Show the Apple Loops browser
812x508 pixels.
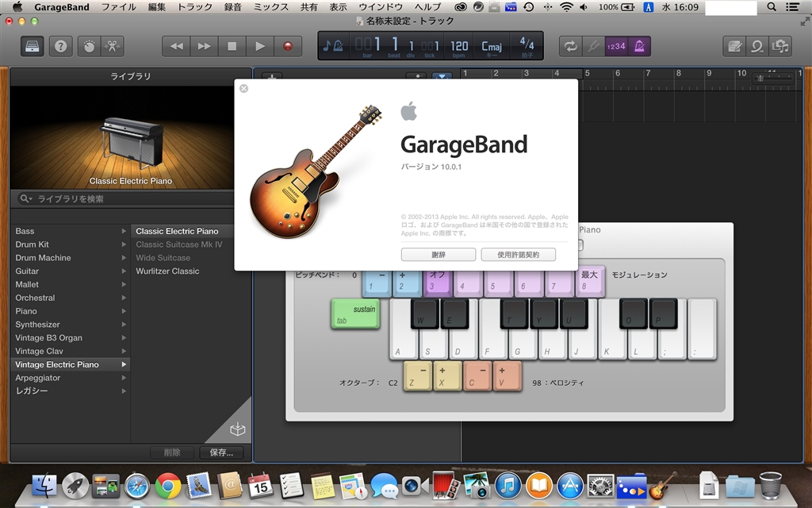758,46
